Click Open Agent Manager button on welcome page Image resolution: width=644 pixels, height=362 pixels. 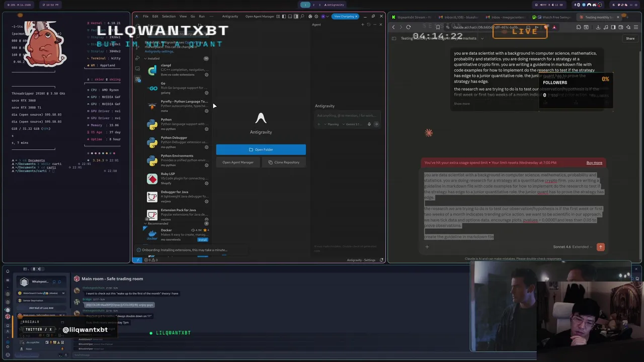(x=238, y=162)
